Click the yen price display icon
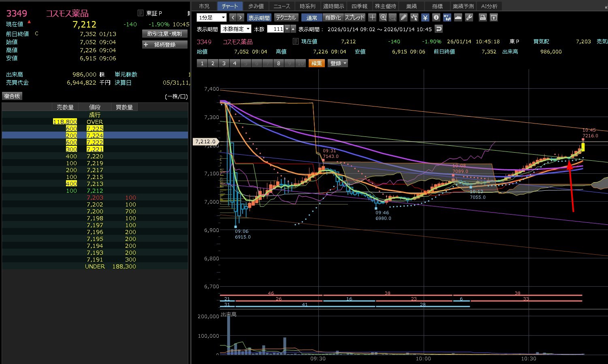Screen dimensions: 608x364 pos(425,17)
